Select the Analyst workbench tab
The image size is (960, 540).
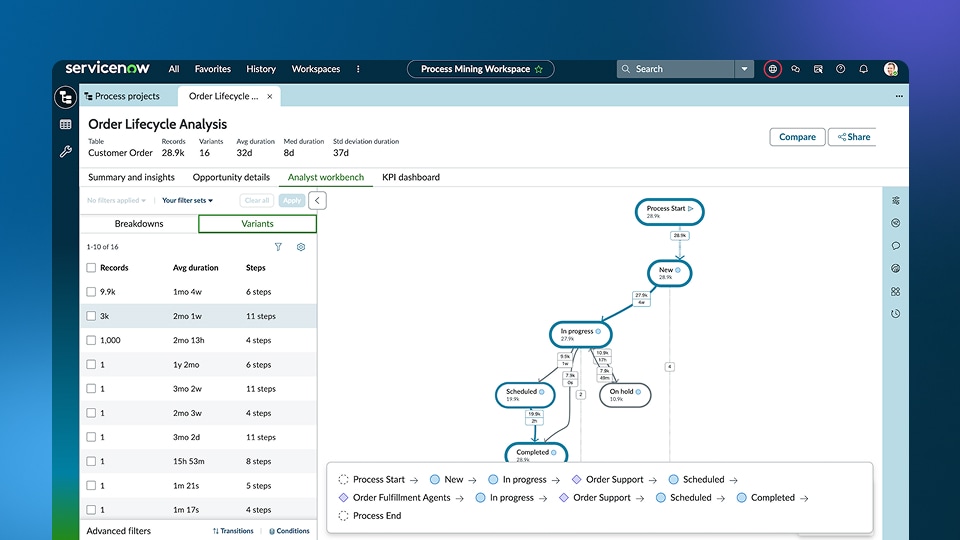(326, 178)
